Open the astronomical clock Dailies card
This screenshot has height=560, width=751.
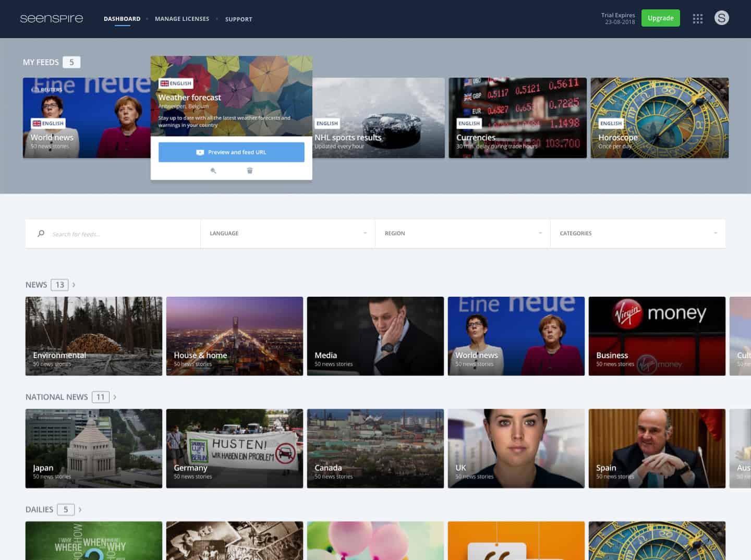[x=657, y=541]
